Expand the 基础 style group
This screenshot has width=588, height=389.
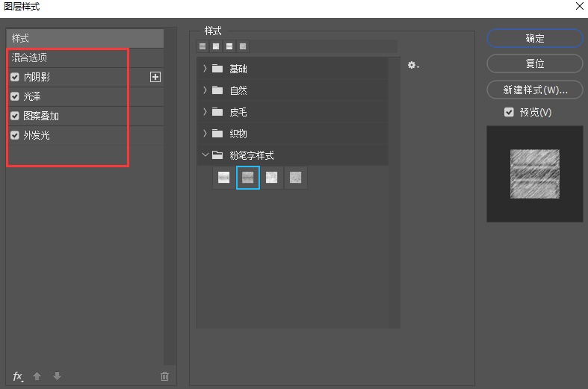[x=205, y=69]
